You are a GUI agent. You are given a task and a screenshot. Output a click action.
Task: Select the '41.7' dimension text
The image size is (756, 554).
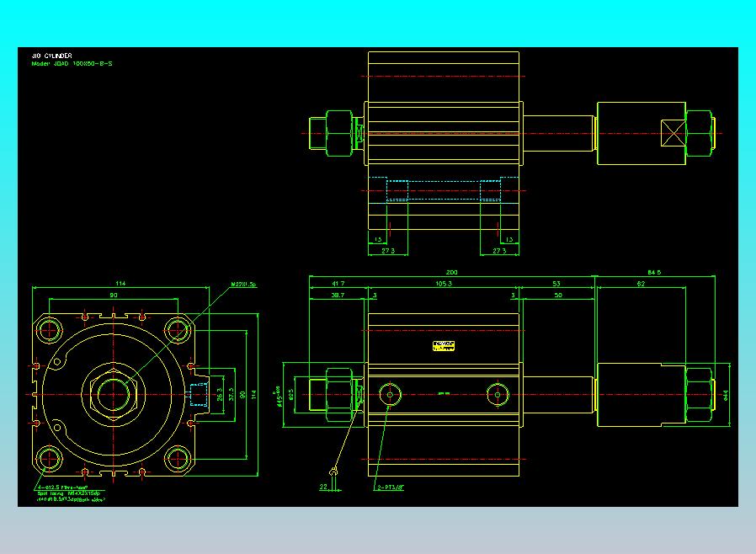(338, 284)
